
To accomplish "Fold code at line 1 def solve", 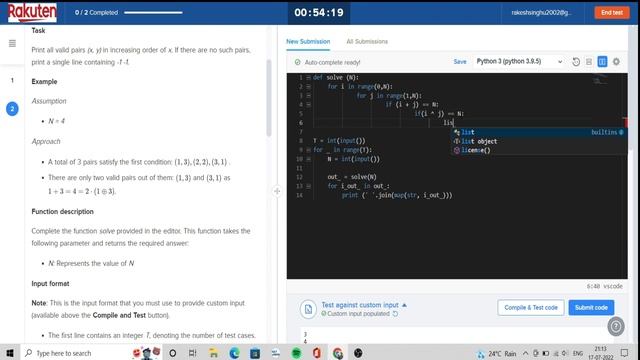I will [309, 78].
